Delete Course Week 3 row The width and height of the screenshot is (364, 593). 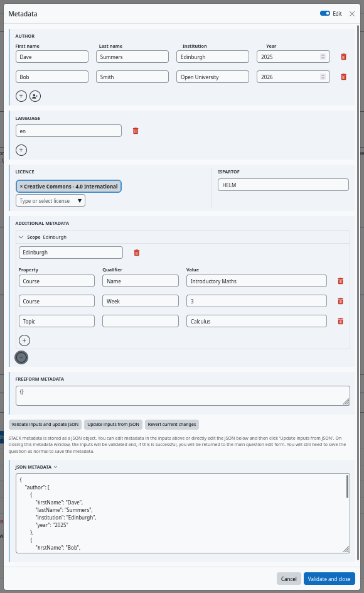(341, 301)
